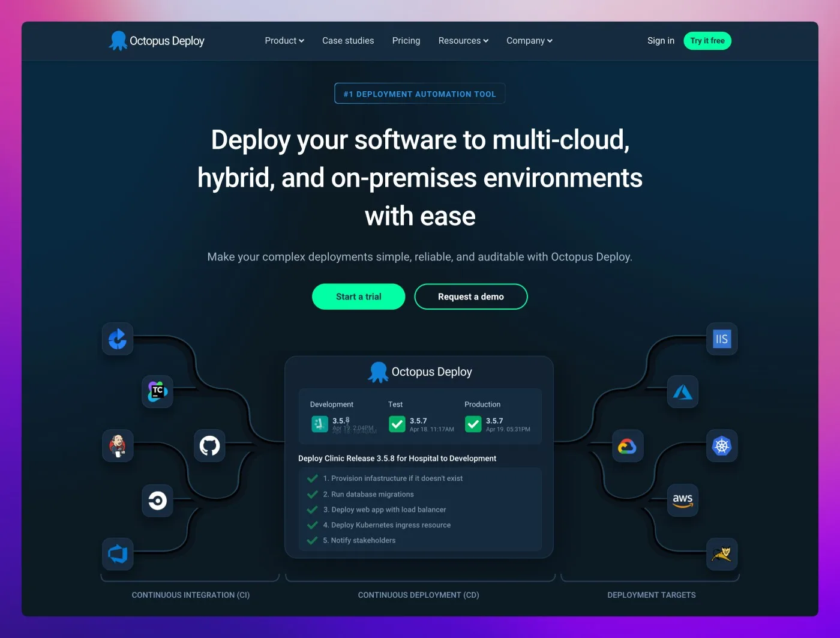Expand the Product dropdown menu
The height and width of the screenshot is (638, 840).
pyautogui.click(x=284, y=41)
